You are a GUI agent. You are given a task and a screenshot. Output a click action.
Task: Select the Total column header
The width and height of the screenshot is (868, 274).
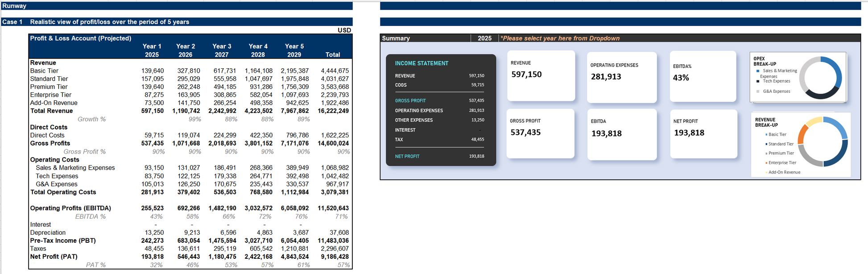click(x=332, y=54)
